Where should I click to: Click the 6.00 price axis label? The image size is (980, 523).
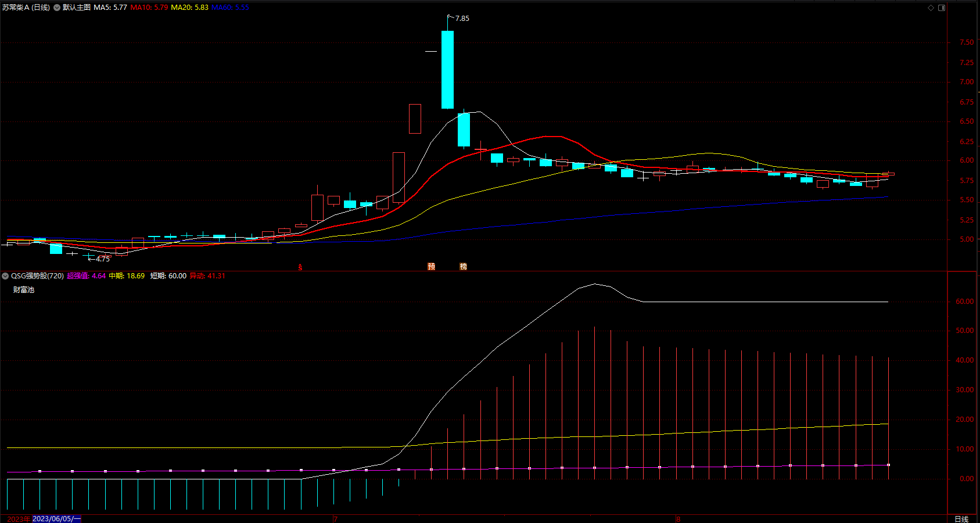click(967, 160)
